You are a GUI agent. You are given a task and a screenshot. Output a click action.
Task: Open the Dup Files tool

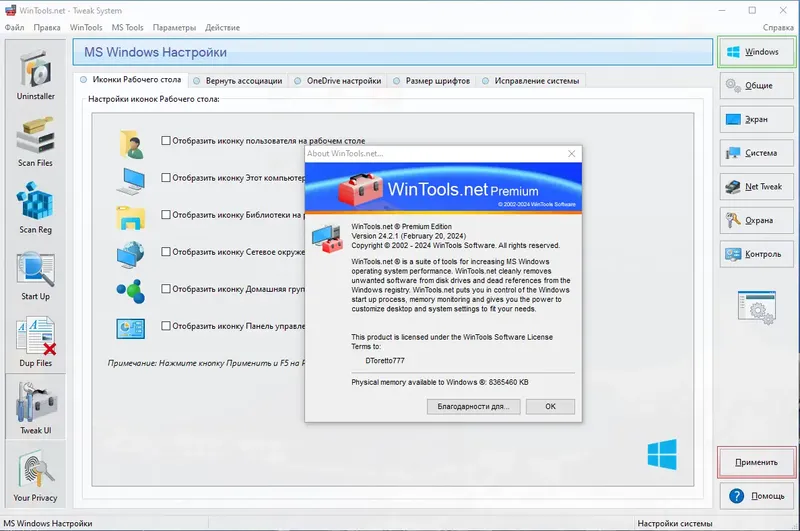(35, 340)
